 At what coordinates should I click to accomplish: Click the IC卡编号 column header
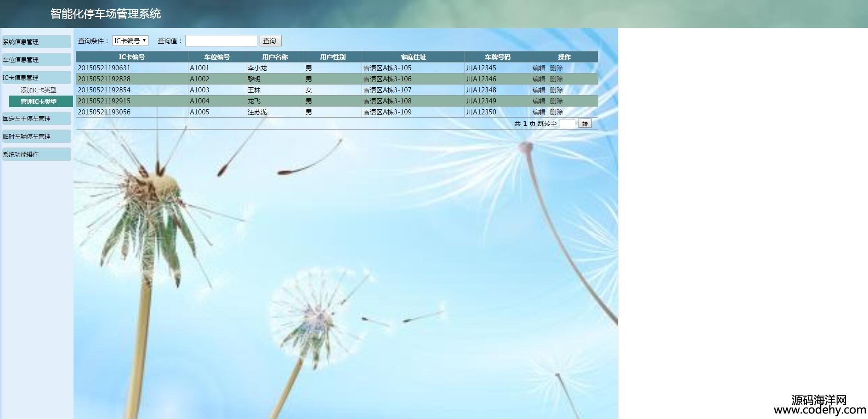click(132, 57)
